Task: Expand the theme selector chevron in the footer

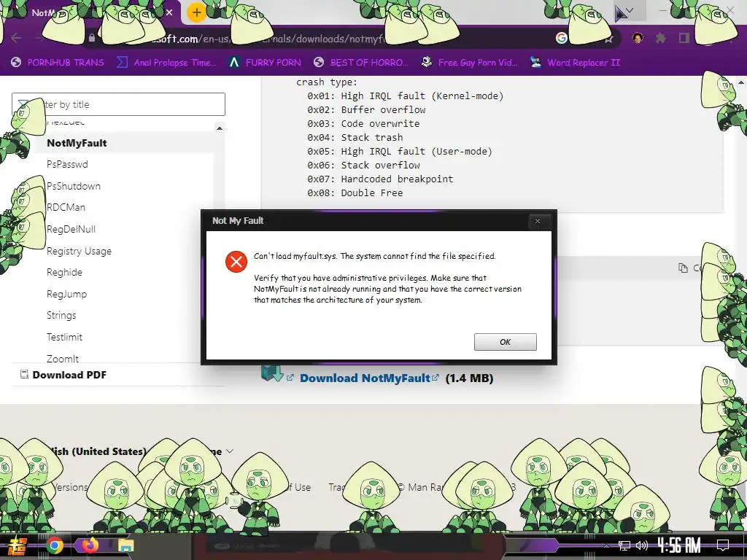Action: 230,451
